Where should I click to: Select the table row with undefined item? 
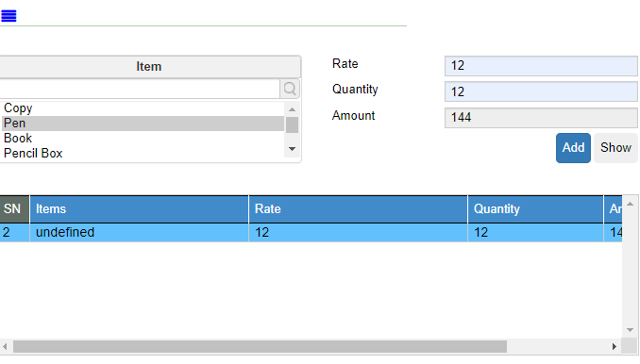[311, 232]
